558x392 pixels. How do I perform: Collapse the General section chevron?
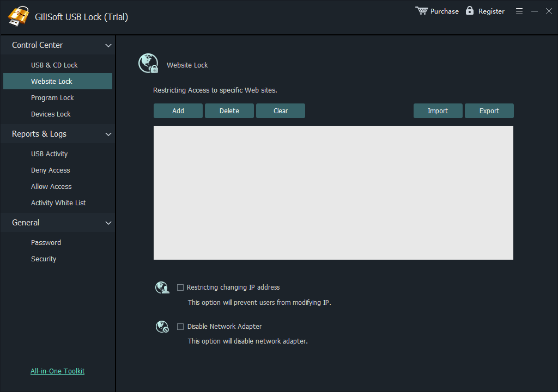coord(108,223)
